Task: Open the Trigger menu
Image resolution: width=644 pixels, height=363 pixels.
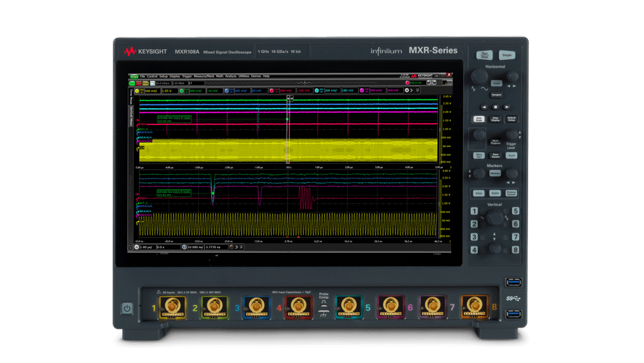Action: click(x=187, y=76)
